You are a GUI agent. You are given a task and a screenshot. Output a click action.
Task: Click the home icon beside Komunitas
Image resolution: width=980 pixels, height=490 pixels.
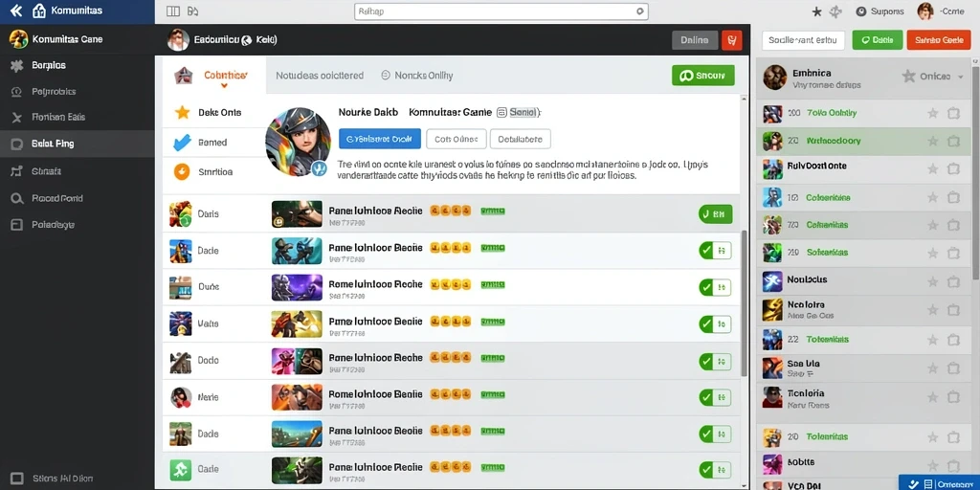38,11
